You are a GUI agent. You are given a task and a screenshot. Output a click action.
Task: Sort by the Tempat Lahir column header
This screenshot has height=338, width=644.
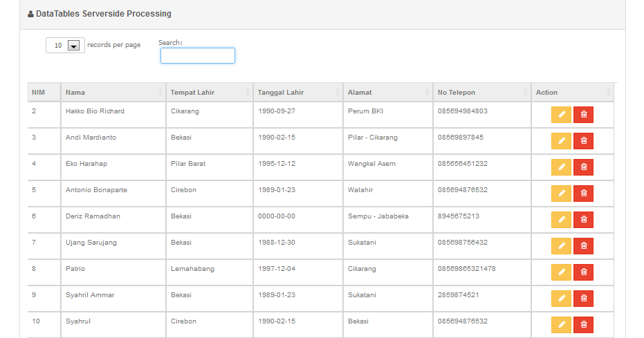point(210,93)
